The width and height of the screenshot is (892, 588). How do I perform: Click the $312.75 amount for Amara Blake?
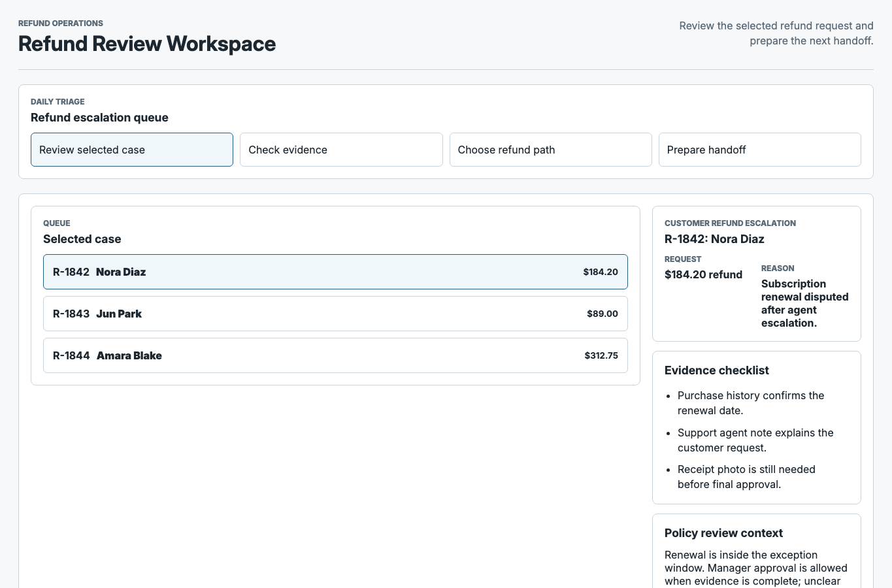pos(601,355)
